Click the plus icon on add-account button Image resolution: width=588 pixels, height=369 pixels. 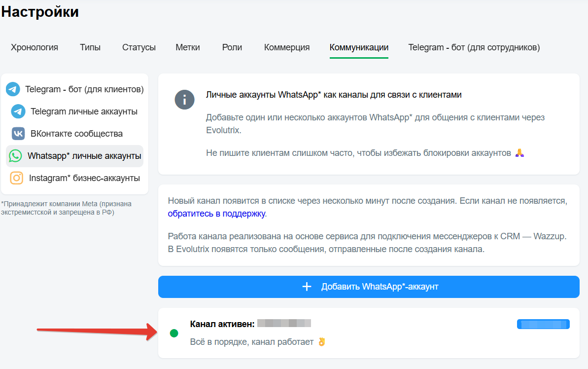coord(307,287)
